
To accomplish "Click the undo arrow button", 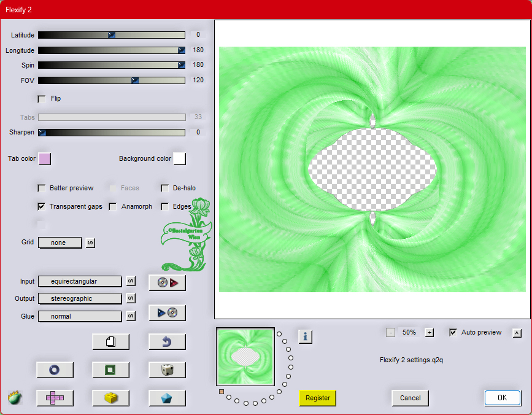I will coord(167,342).
